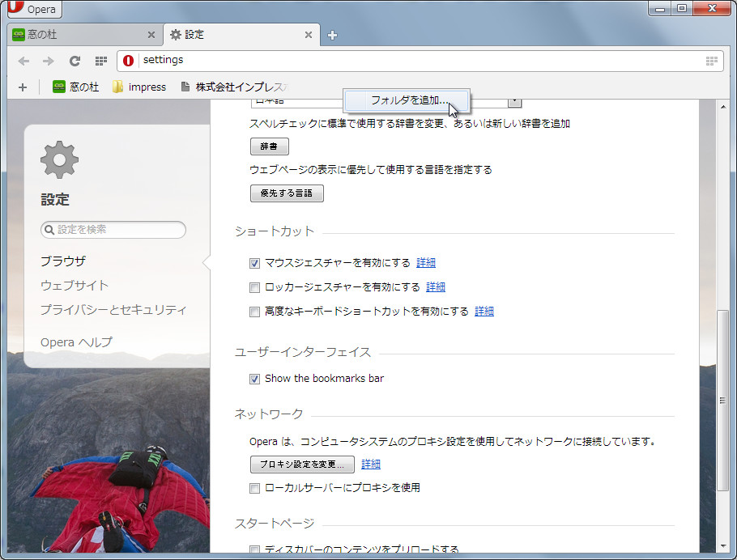Click the Opera logo badge in the address bar

click(128, 61)
